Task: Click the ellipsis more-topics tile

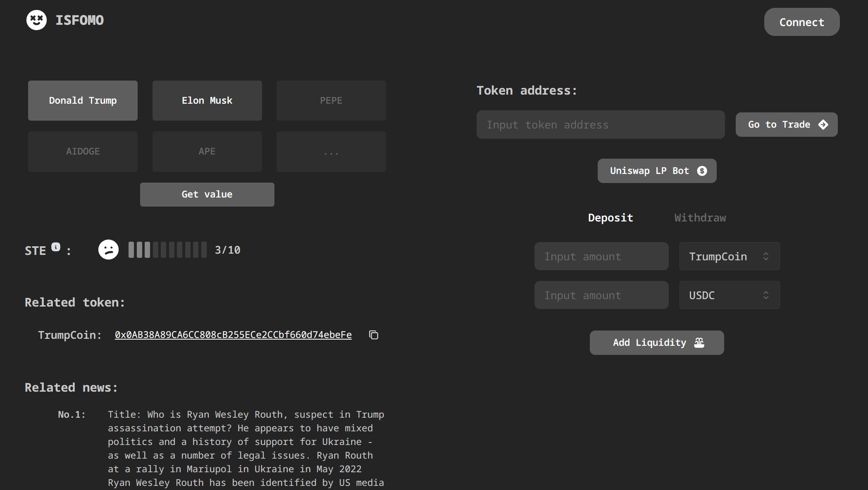Action: (331, 151)
